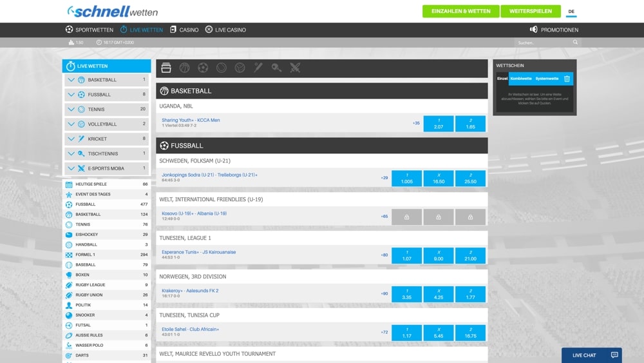The image size is (644, 363).
Task: Open the Jonkopings Sodra - Trelleborgs match
Action: pos(209,175)
